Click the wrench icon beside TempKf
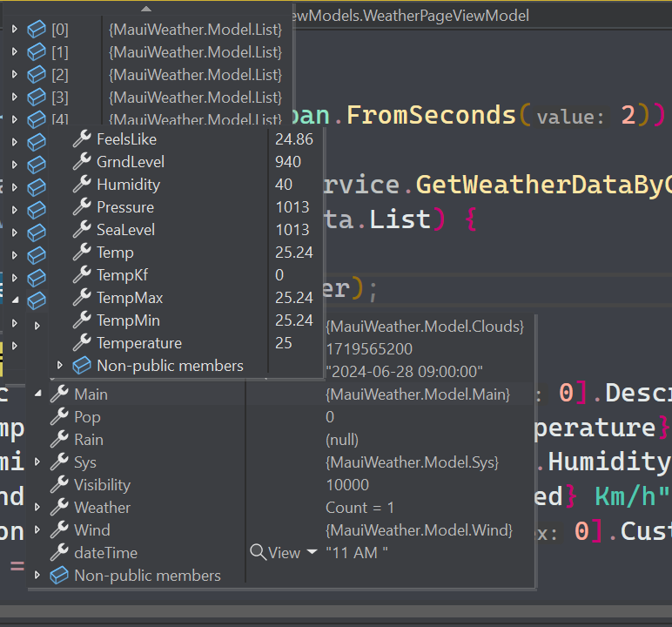 (82, 275)
